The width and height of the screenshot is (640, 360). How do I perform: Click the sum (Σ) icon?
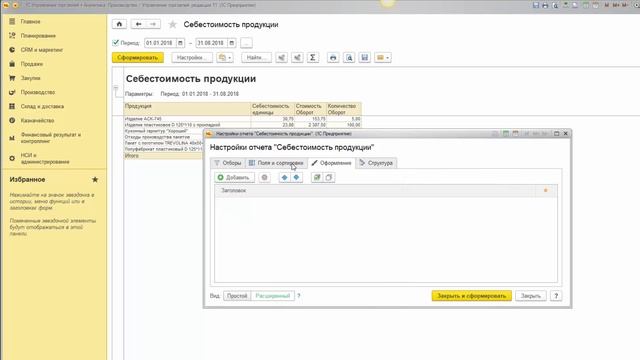(x=312, y=58)
